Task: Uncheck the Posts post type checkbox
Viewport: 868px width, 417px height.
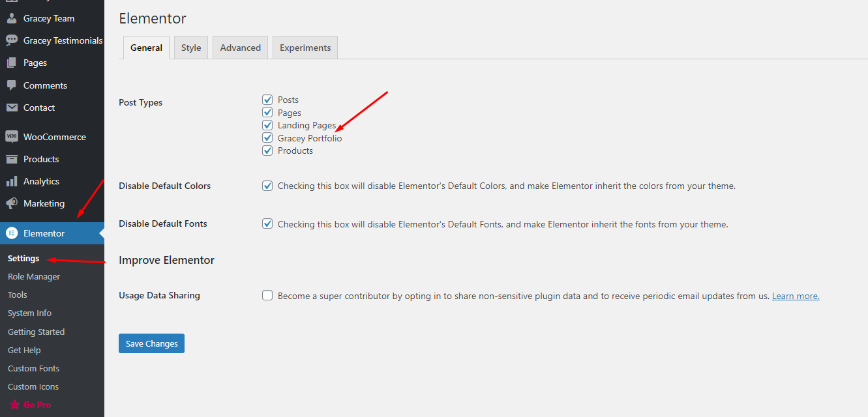Action: [267, 100]
